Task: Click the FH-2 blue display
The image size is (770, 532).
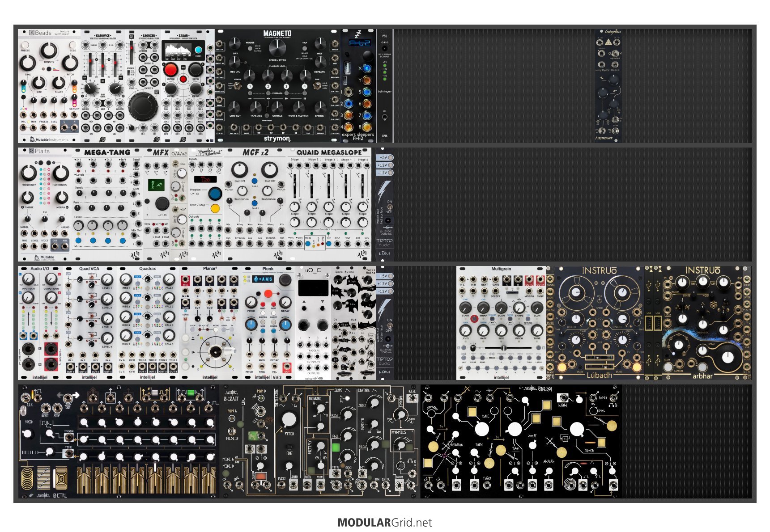Action: tap(359, 43)
